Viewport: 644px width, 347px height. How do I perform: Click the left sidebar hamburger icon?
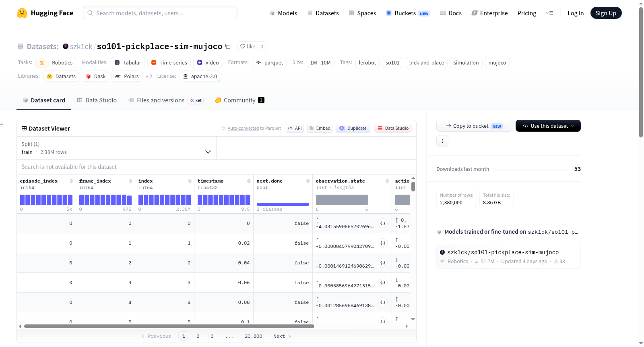2,125
